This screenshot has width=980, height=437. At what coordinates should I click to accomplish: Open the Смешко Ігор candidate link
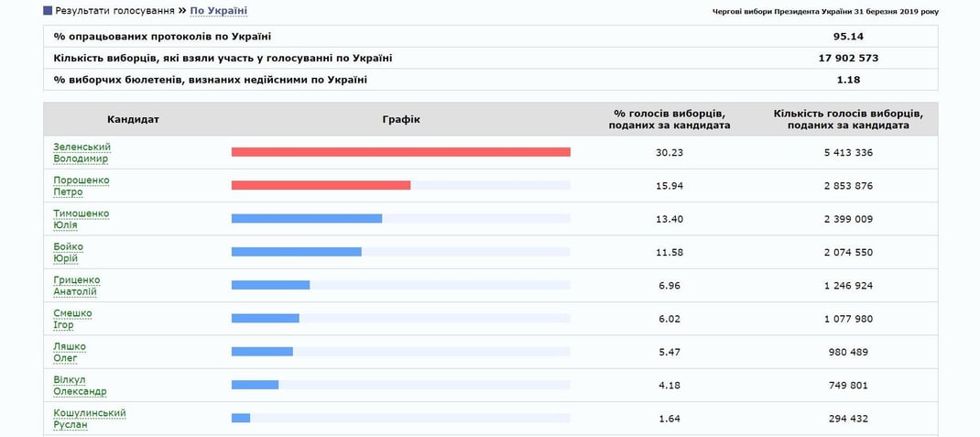[73, 319]
